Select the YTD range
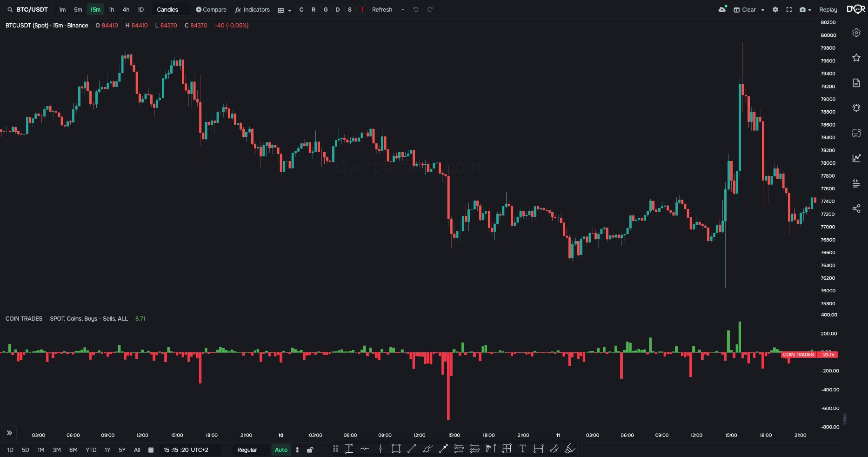 [91, 450]
